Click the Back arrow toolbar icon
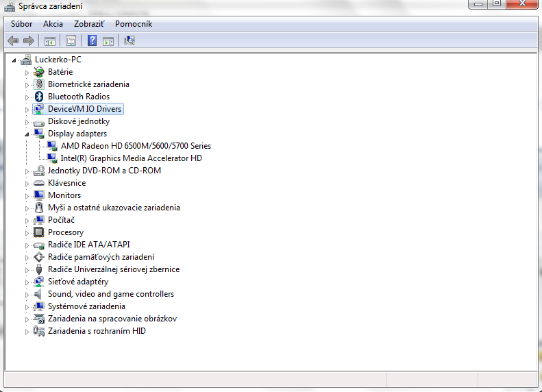The image size is (542, 392). (13, 41)
